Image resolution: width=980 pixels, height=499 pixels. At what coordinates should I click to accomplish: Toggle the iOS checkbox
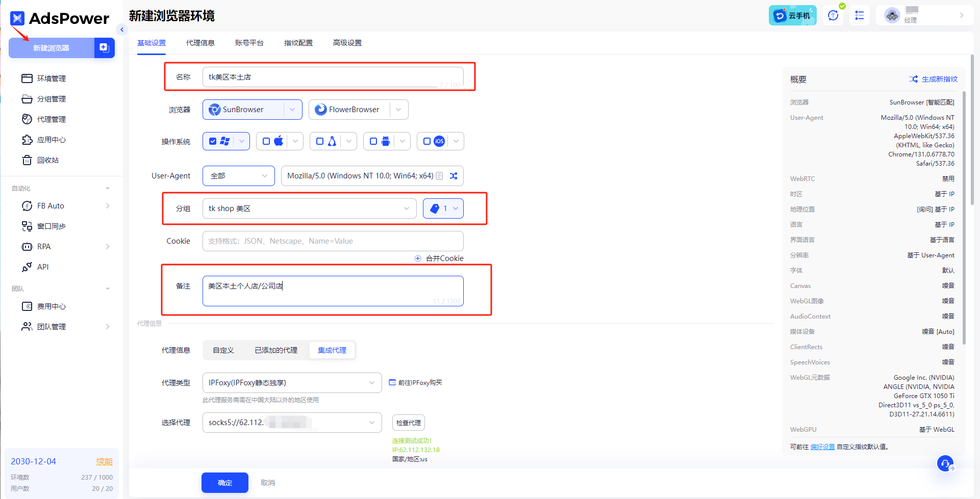pyautogui.click(x=427, y=141)
